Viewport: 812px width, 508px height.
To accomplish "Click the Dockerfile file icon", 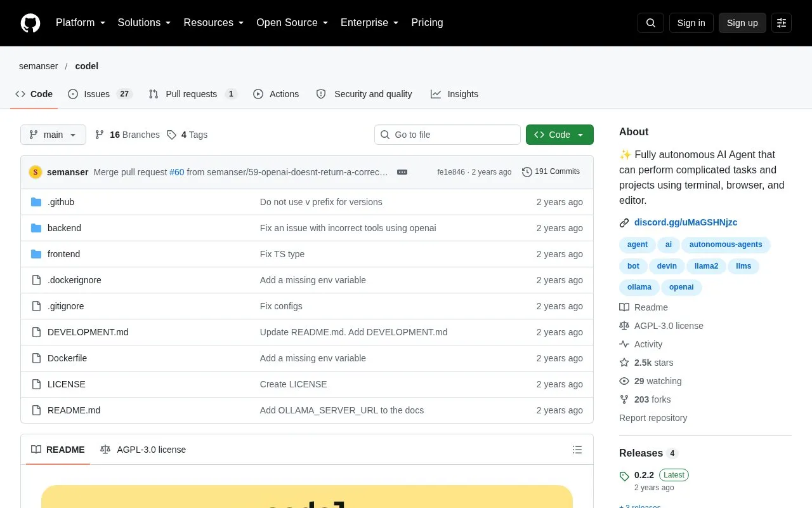I will click(36, 358).
